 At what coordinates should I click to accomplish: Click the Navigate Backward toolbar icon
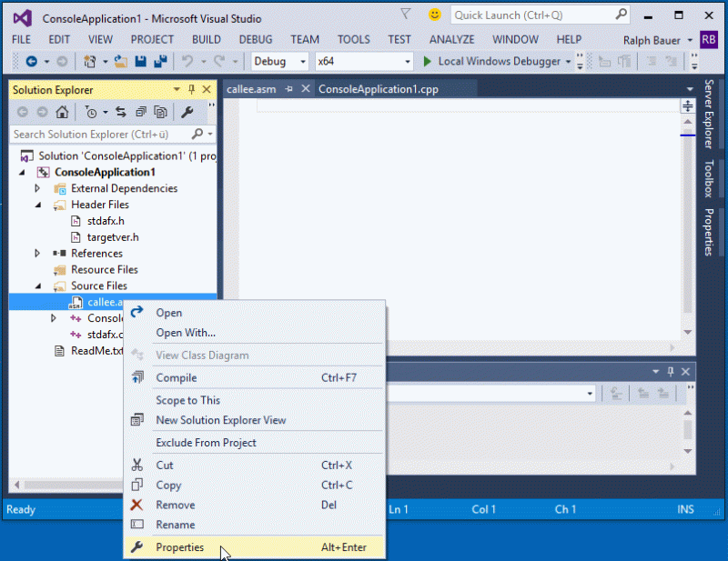[30, 61]
